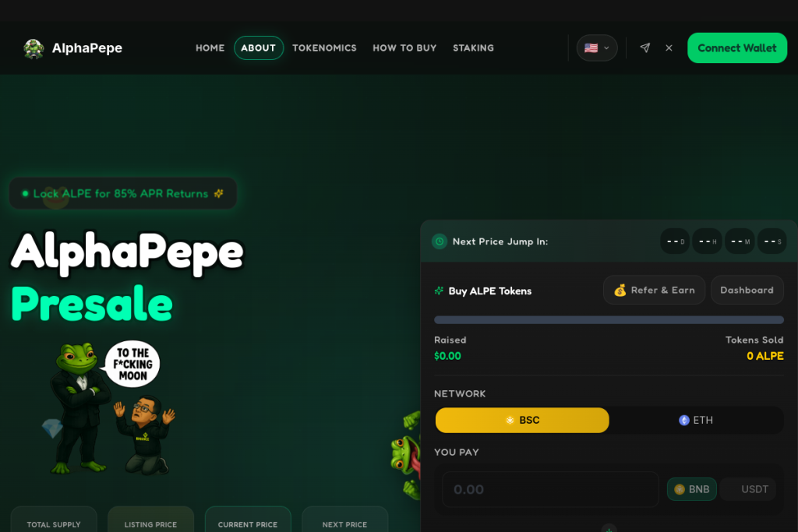Click the money bag icon in Refer & Earn
This screenshot has width=798, height=532.
click(620, 291)
